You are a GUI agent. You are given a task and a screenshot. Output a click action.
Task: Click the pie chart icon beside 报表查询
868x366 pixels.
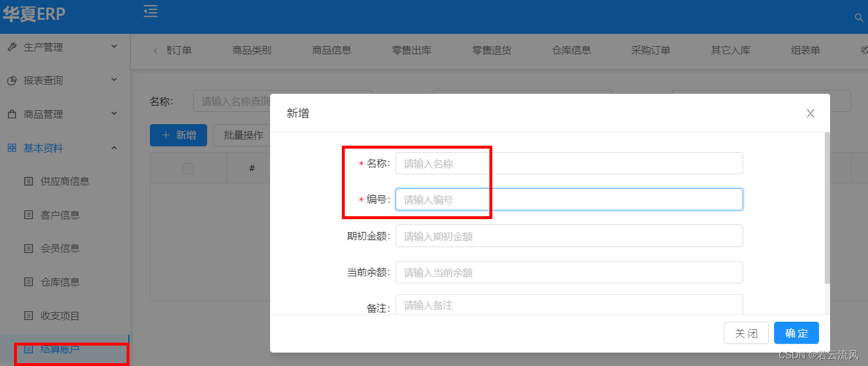[12, 80]
